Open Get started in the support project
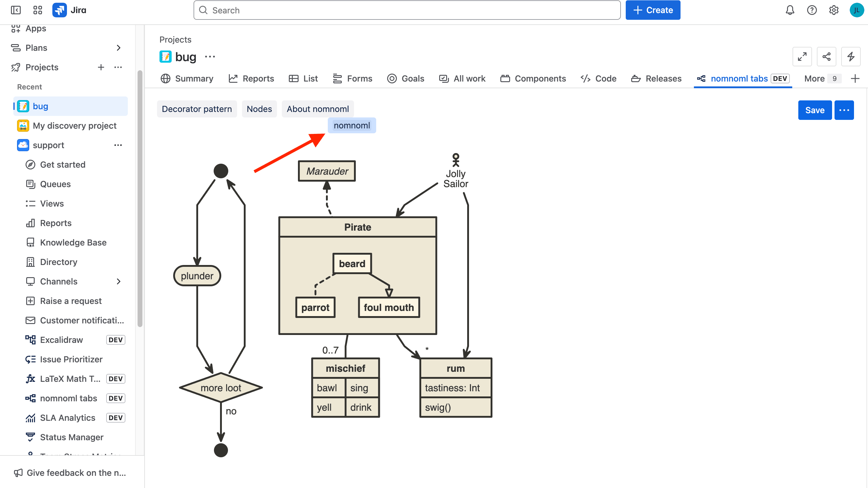The image size is (868, 488). 63,165
